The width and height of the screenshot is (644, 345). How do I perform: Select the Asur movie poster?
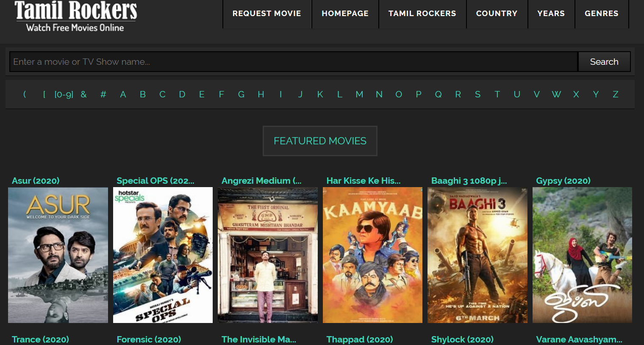[x=58, y=255]
